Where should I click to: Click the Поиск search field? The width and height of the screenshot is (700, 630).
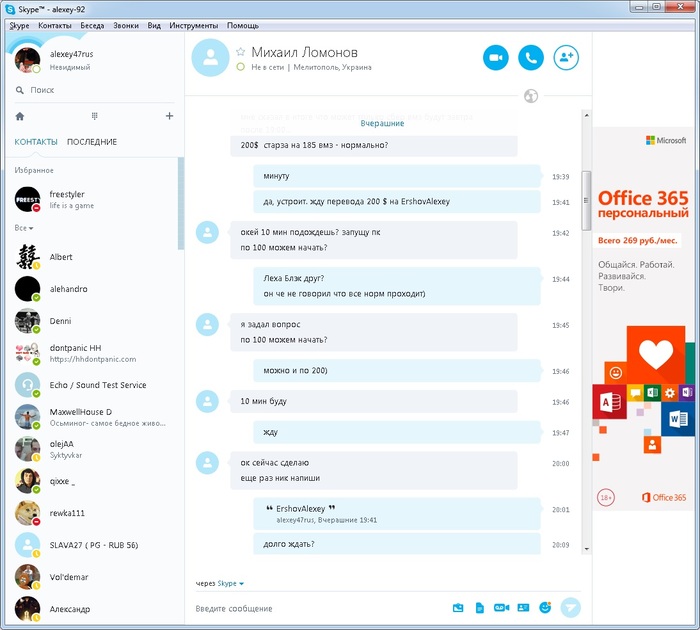click(94, 90)
